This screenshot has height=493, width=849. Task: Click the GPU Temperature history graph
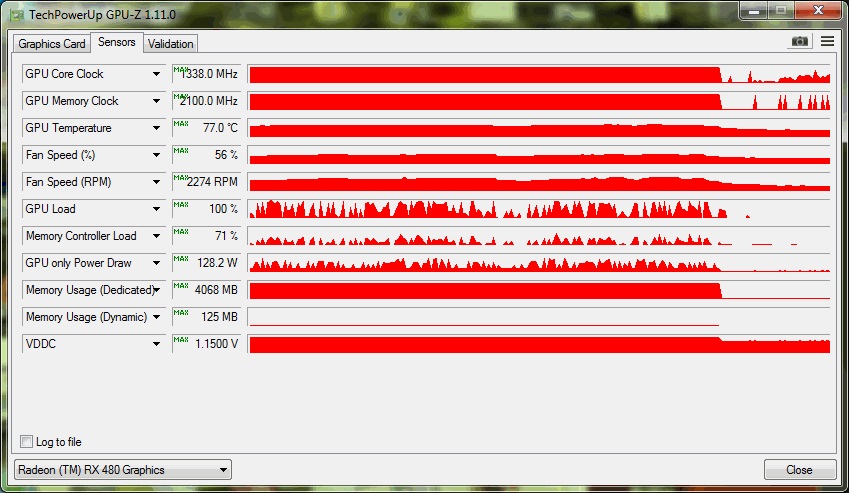point(539,128)
